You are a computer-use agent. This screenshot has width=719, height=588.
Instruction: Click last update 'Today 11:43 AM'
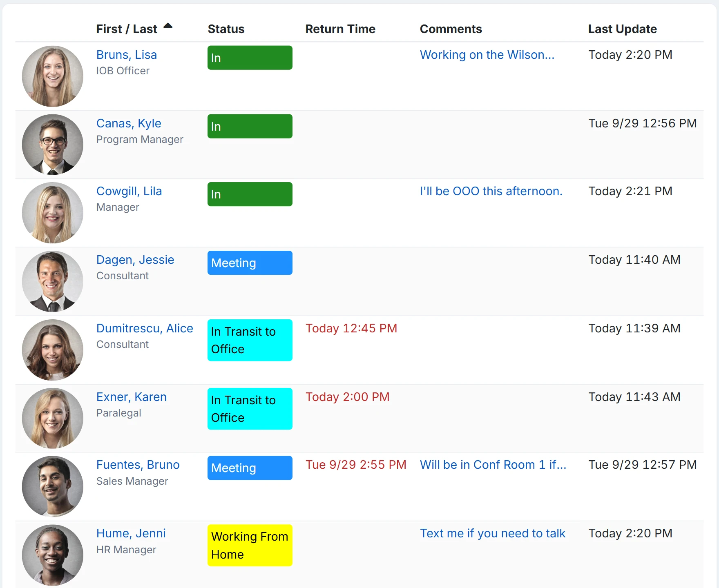point(634,397)
